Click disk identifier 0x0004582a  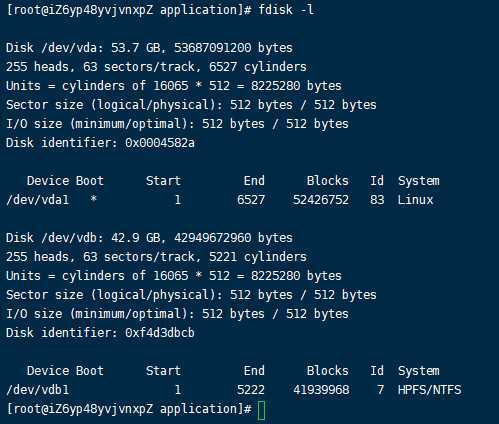point(160,143)
